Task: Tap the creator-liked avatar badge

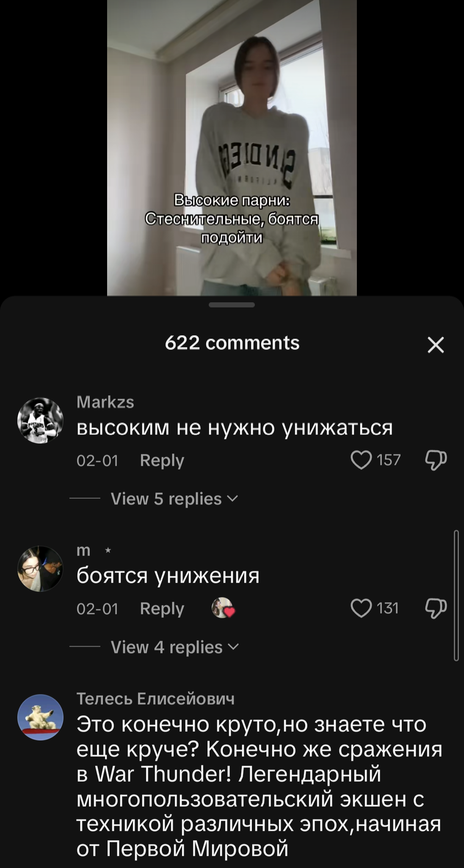Action: click(x=223, y=608)
